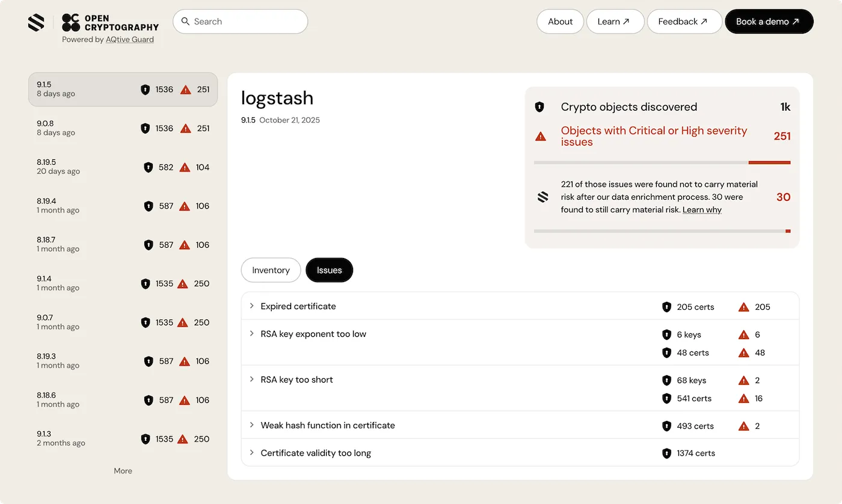The height and width of the screenshot is (504, 842).
Task: Open version 8.19.5 from the list
Action: click(123, 167)
